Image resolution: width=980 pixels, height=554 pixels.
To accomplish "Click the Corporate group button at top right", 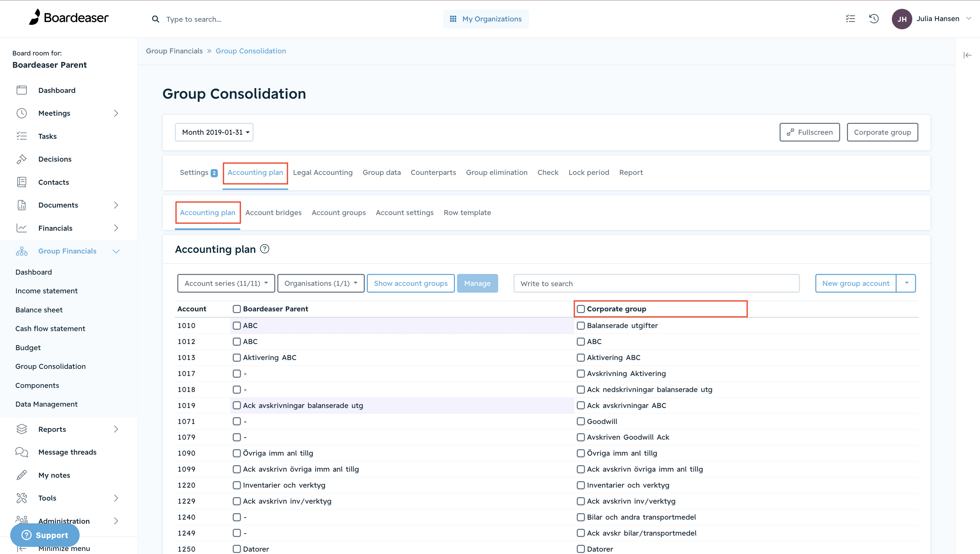I will (x=882, y=132).
